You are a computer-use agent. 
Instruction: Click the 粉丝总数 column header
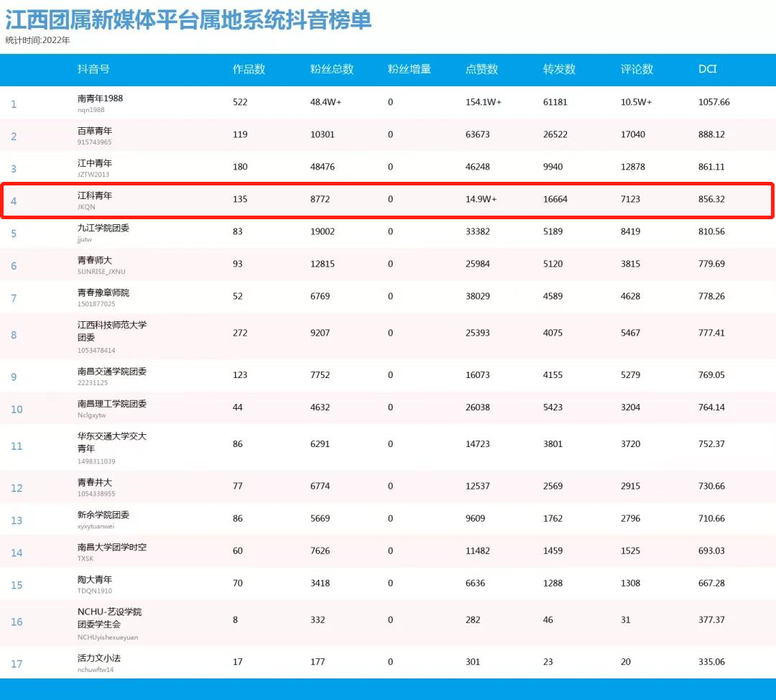[x=331, y=69]
